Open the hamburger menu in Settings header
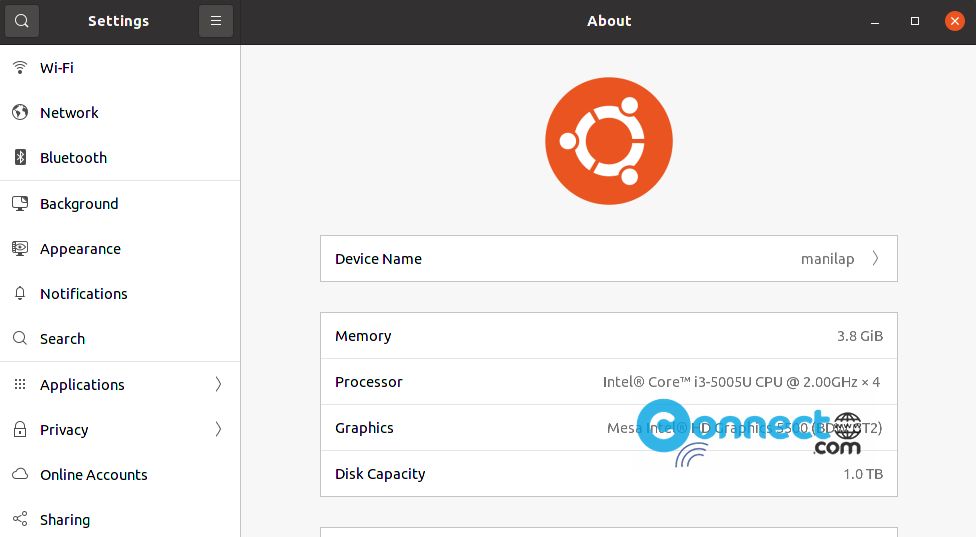The height and width of the screenshot is (537, 976). (216, 21)
